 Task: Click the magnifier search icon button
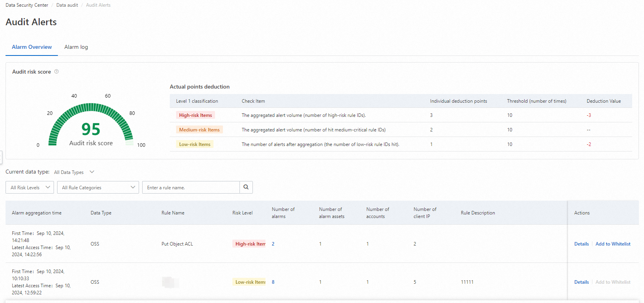tap(246, 187)
